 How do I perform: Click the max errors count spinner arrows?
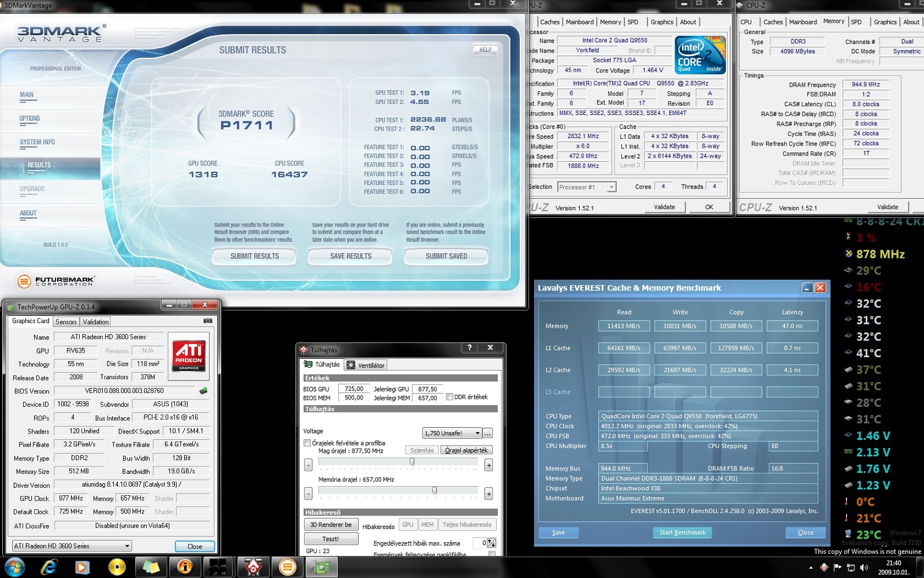(x=491, y=543)
